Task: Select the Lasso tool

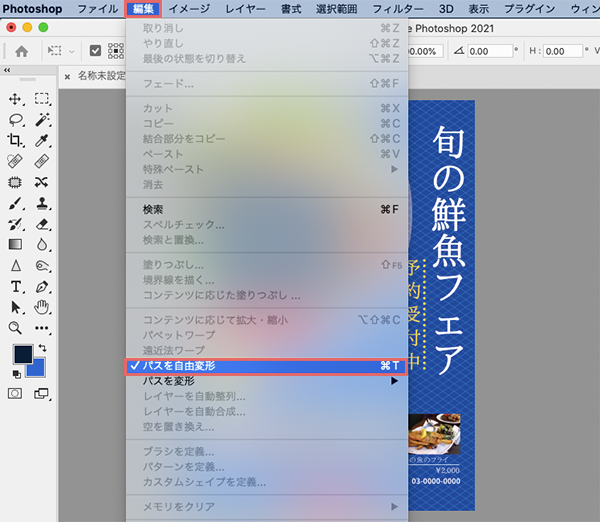Action: [16, 120]
